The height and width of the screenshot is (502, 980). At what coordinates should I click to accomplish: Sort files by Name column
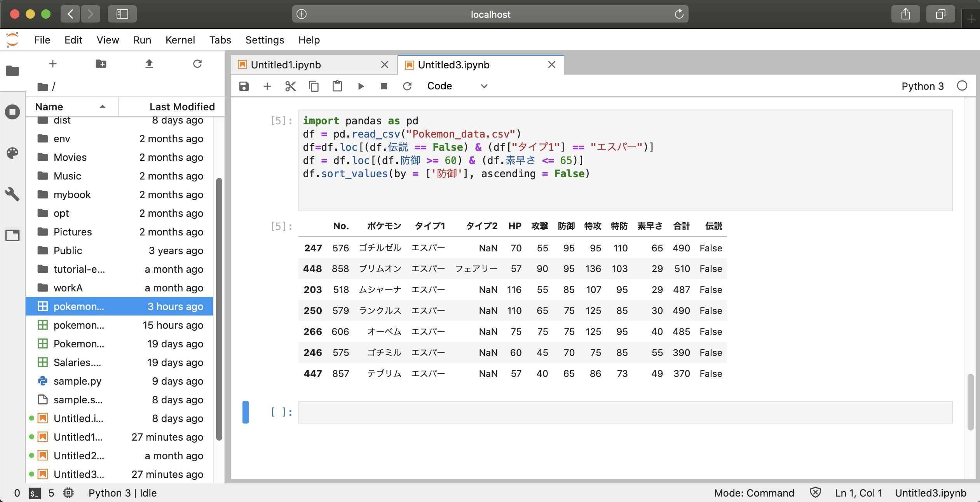point(72,106)
